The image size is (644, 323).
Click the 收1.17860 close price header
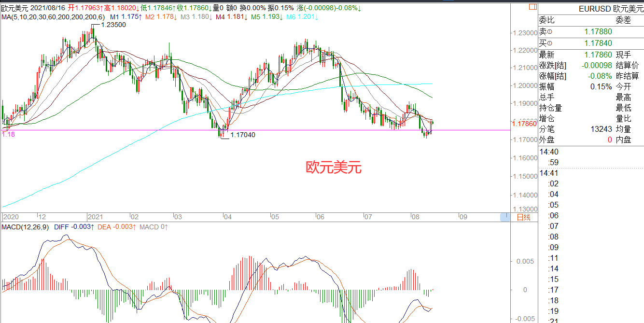195,8
